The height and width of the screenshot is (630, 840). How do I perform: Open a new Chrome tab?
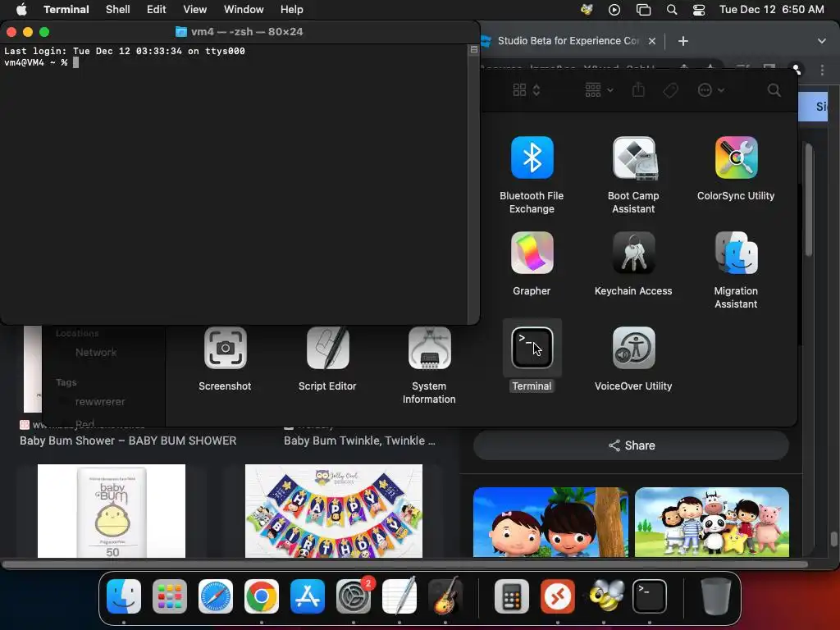pos(683,41)
